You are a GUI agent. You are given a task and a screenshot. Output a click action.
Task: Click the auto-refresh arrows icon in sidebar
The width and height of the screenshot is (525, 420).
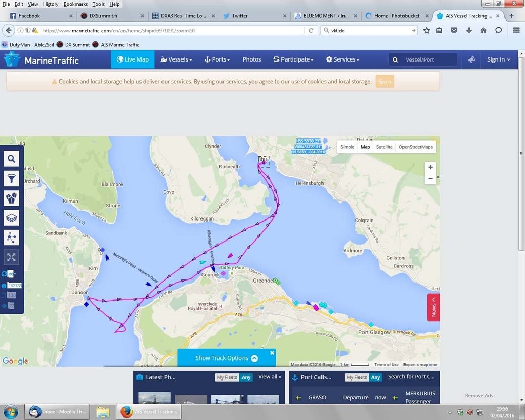tap(4, 274)
